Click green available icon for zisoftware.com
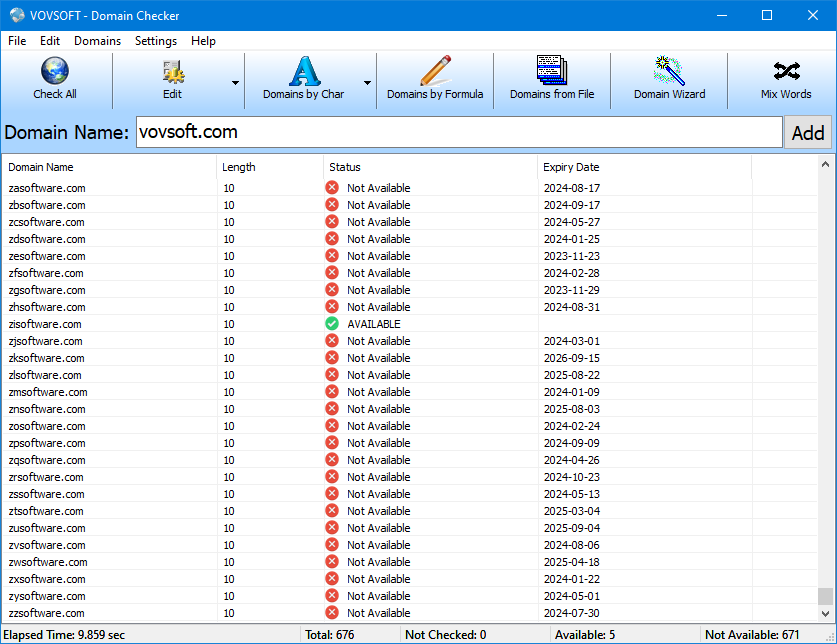The image size is (837, 644). click(x=332, y=324)
